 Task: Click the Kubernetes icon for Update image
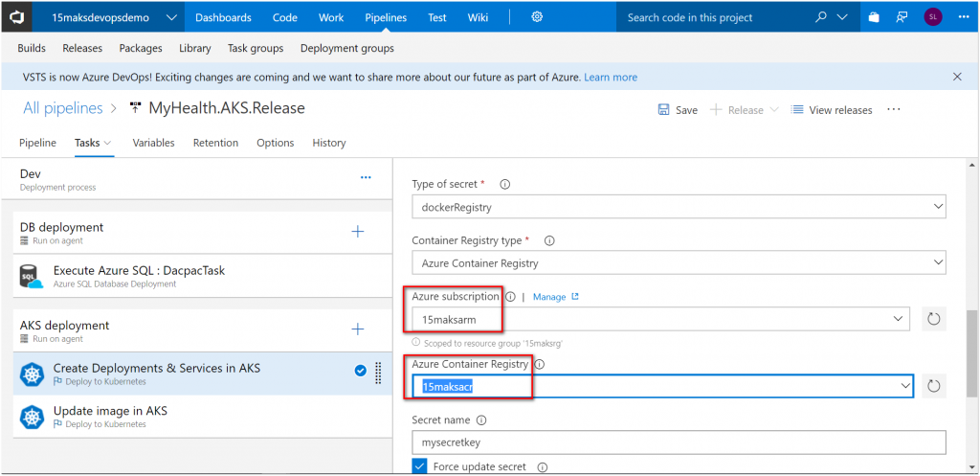32,418
